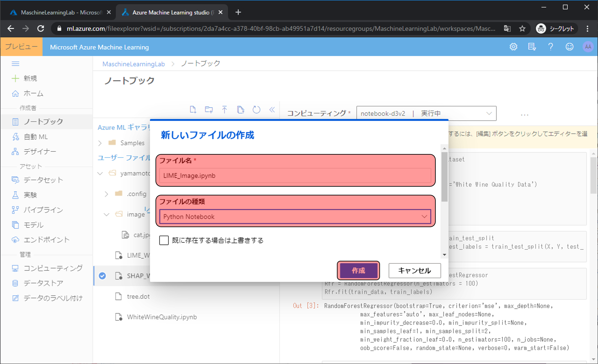Click the refresh icon in file toolbar
The height and width of the screenshot is (364, 598).
pos(256,110)
